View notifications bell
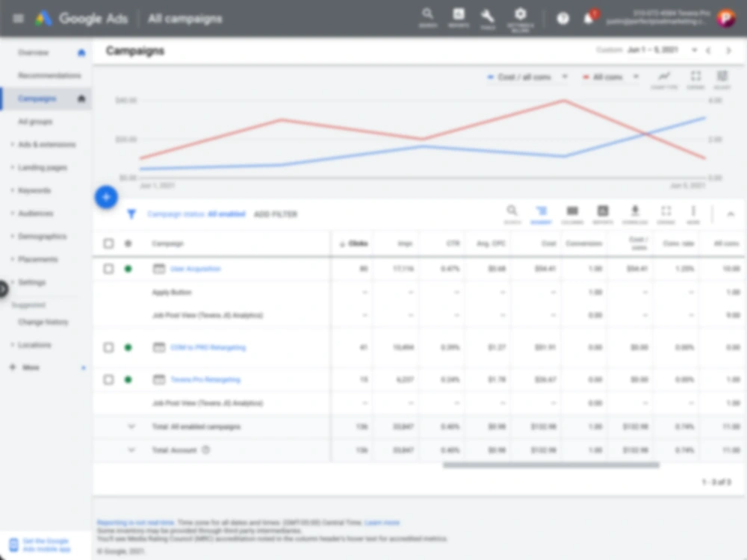Screen dimensions: 747x560 pyautogui.click(x=589, y=18)
